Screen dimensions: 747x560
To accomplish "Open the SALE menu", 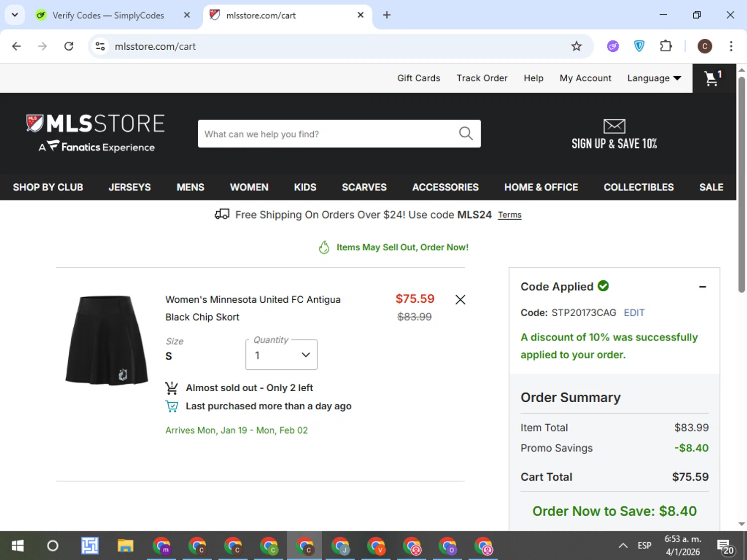I will 711,187.
